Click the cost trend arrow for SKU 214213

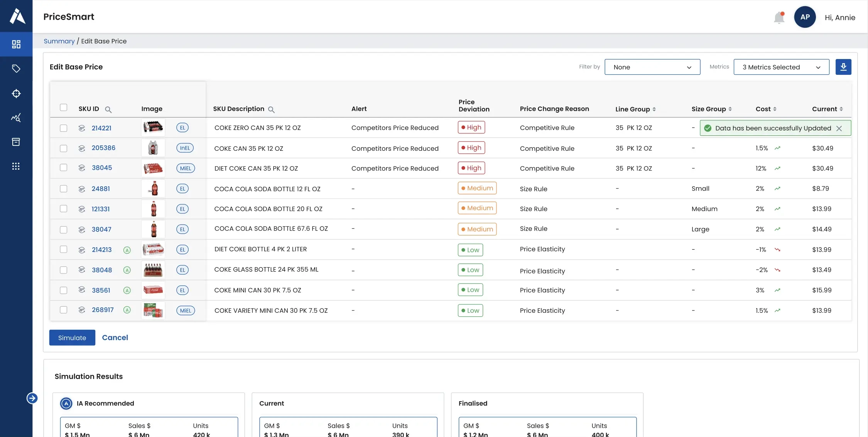[x=777, y=250]
